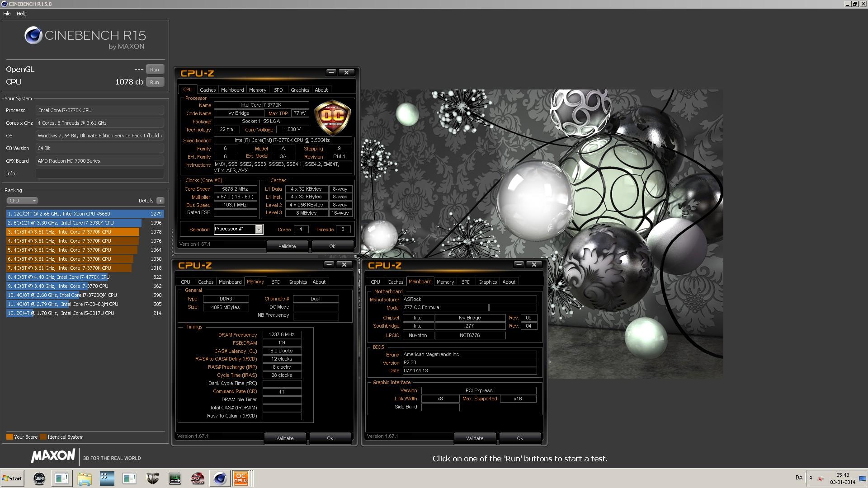This screenshot has width=868, height=488.
Task: Open the File menu
Action: (x=7, y=14)
